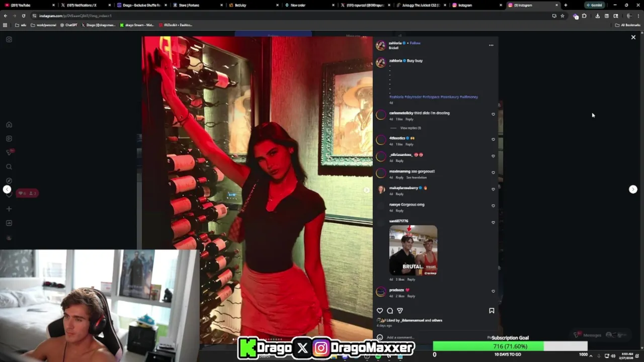Screen dimensions: 644x362
Task: See translation of maximammg's comment
Action: pos(417,177)
